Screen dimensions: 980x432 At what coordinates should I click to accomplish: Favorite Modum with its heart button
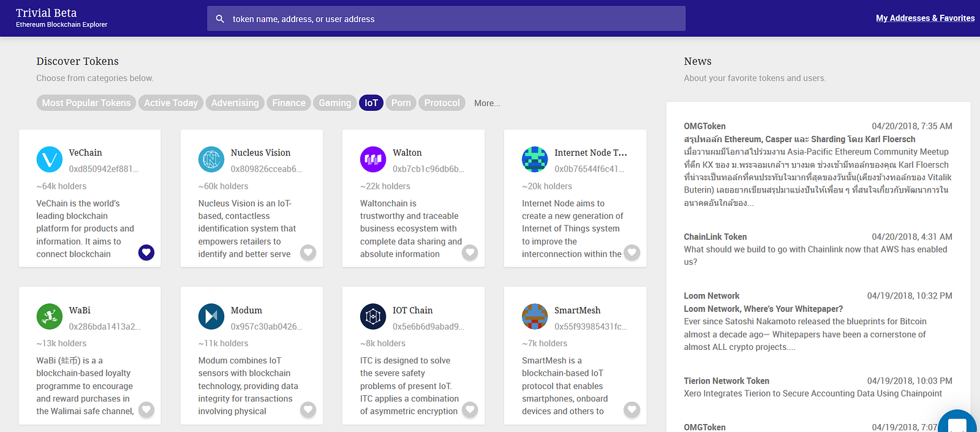(308, 410)
